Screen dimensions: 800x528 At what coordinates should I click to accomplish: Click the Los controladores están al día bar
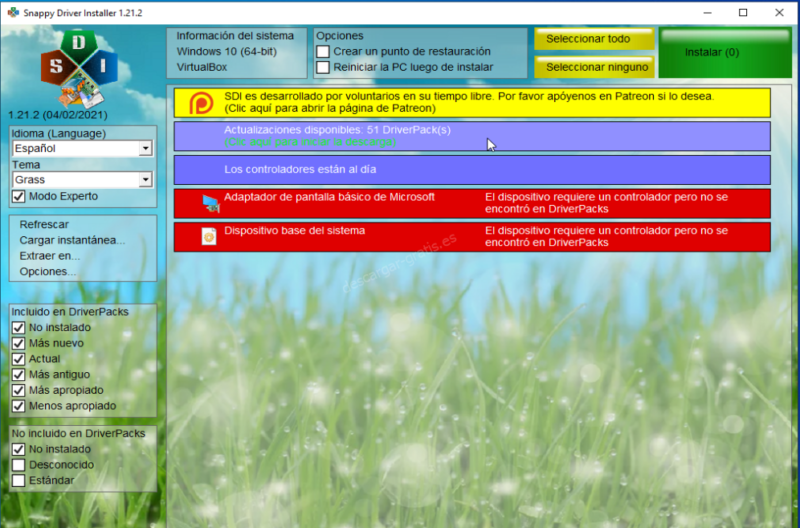pos(472,170)
